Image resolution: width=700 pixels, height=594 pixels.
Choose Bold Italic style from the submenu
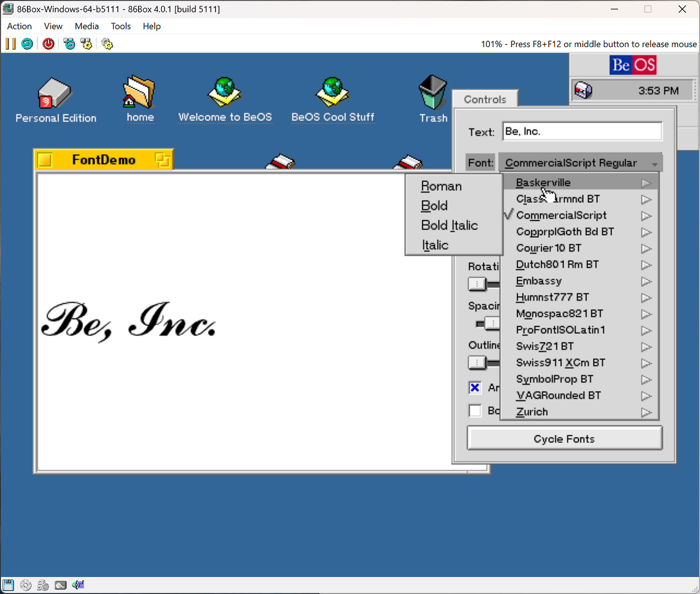(x=454, y=225)
